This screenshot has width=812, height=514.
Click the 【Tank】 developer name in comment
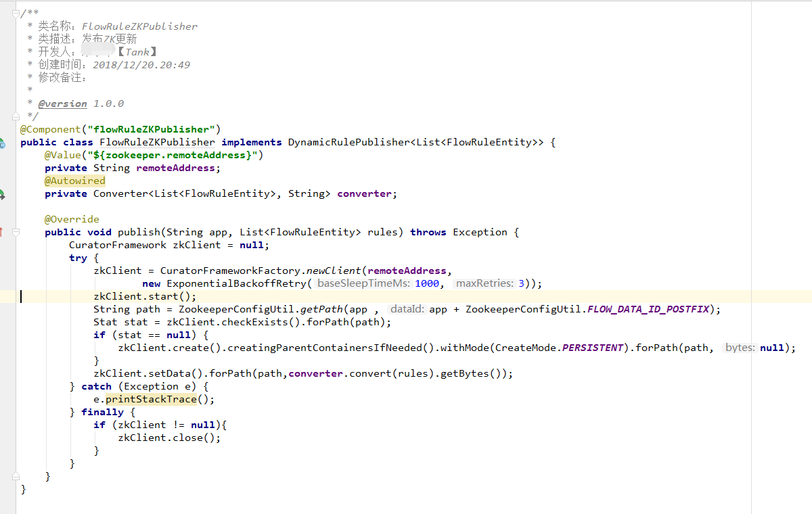point(137,52)
